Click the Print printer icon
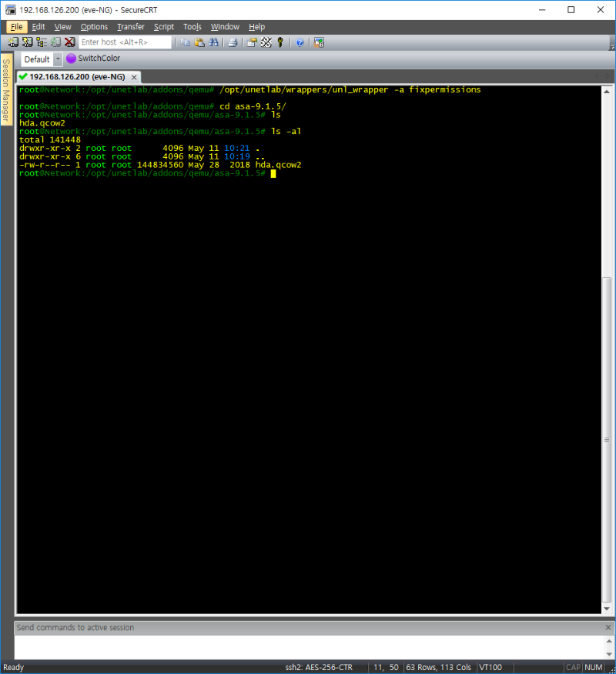The image size is (616, 674). tap(233, 42)
